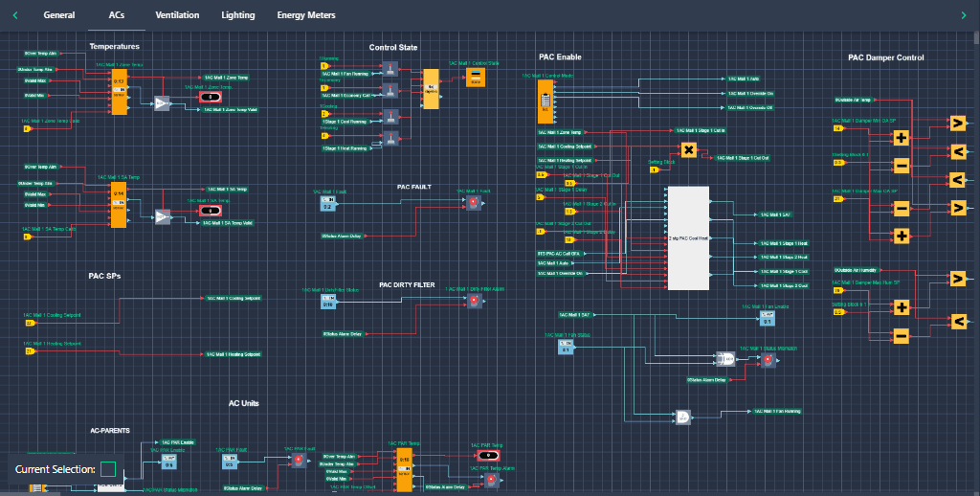Toggle the 1AC Mall 1 Fan Status input

[566, 347]
